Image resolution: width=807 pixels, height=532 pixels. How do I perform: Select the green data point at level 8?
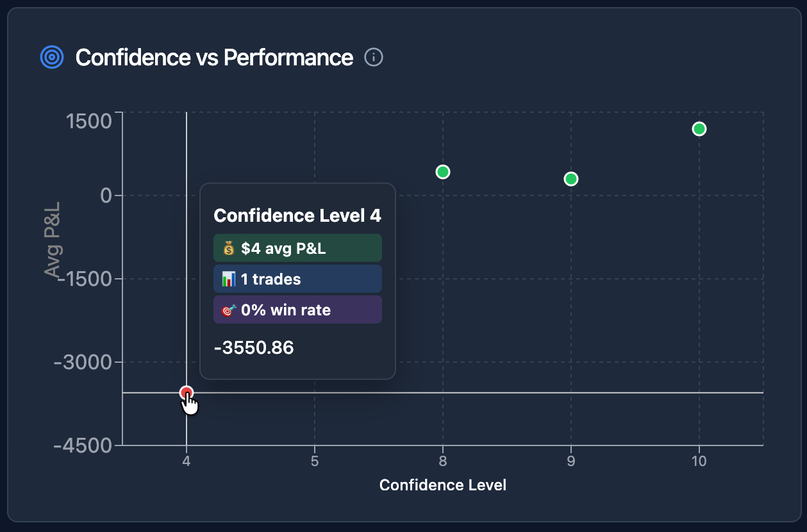coord(442,172)
